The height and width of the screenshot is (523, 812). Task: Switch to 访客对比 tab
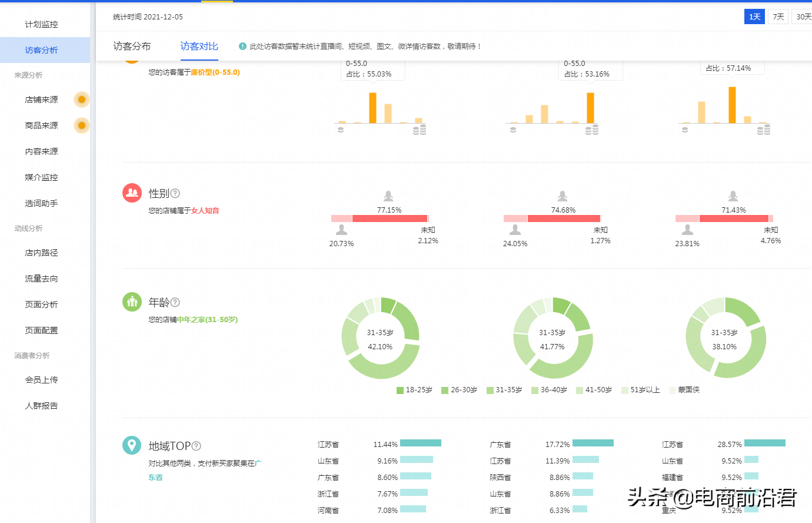[199, 46]
